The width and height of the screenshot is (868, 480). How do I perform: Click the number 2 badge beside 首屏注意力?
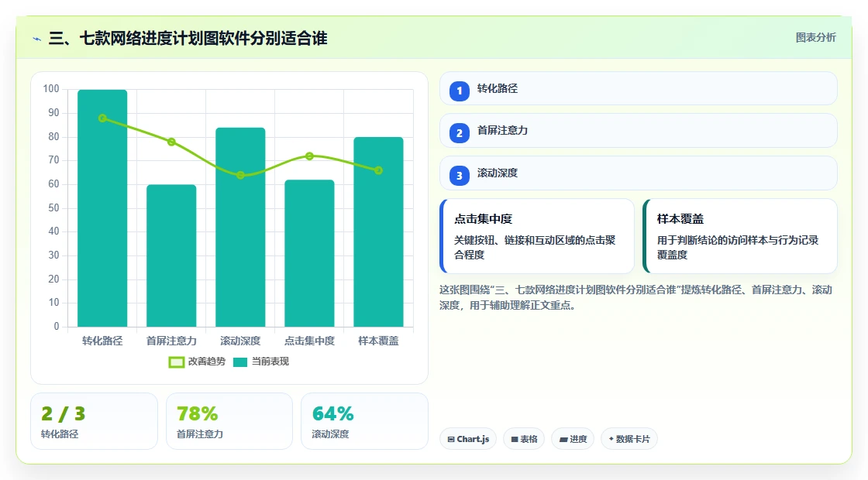(459, 133)
